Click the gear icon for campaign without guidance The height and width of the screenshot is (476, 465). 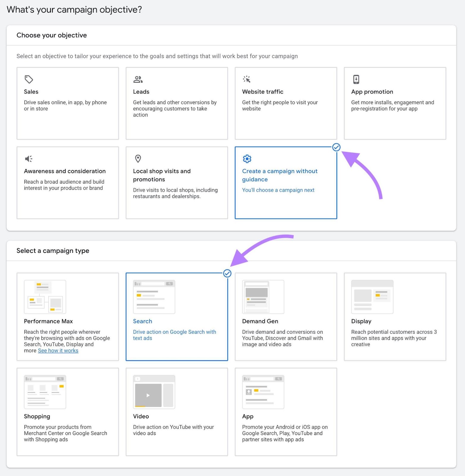pyautogui.click(x=247, y=159)
